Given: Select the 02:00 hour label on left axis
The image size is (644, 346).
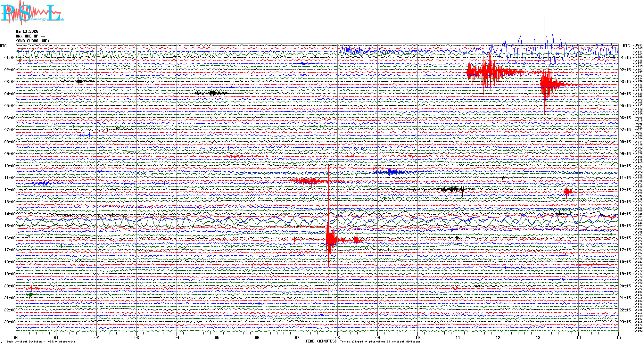Looking at the screenshot, I should [x=10, y=70].
